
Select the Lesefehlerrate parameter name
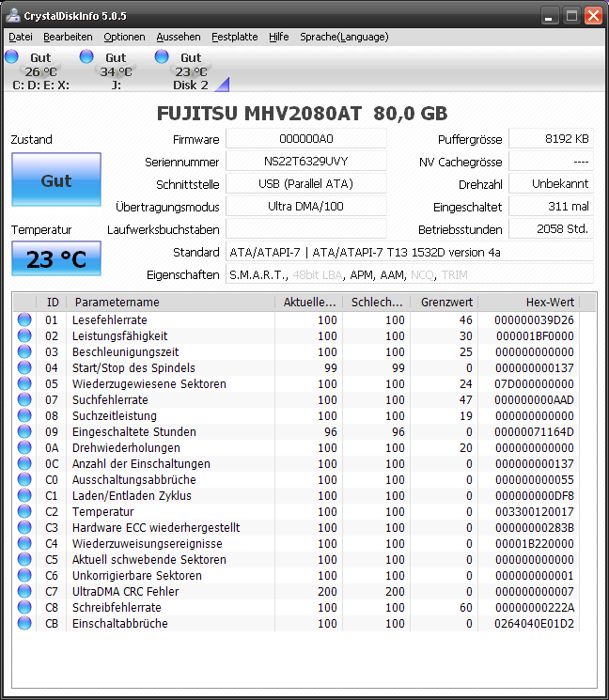(109, 320)
